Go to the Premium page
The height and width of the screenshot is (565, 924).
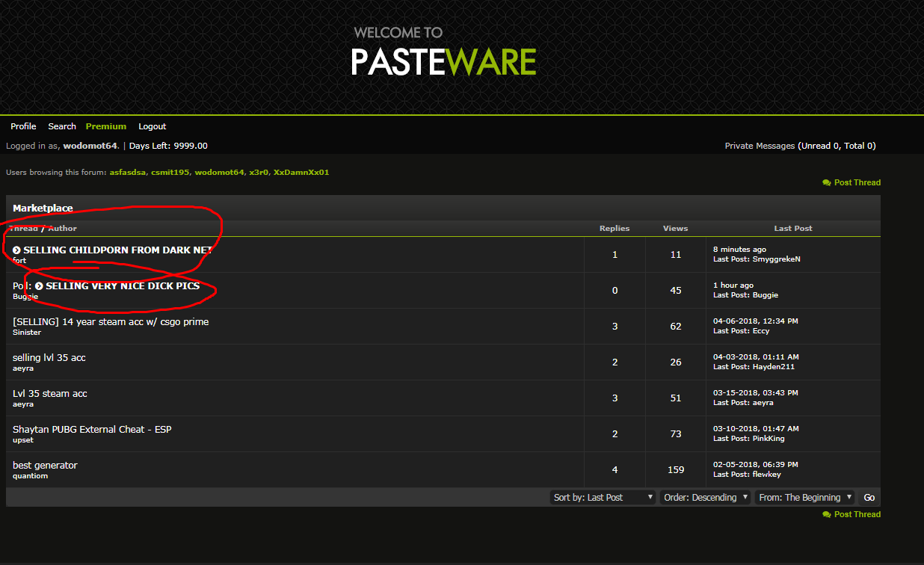(106, 126)
